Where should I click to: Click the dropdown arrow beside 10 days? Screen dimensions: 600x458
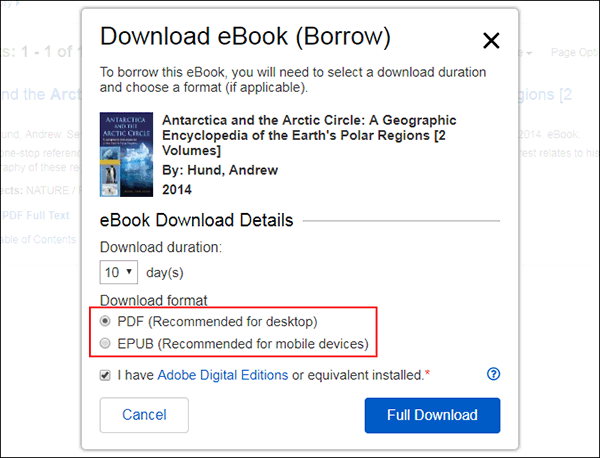coord(129,271)
